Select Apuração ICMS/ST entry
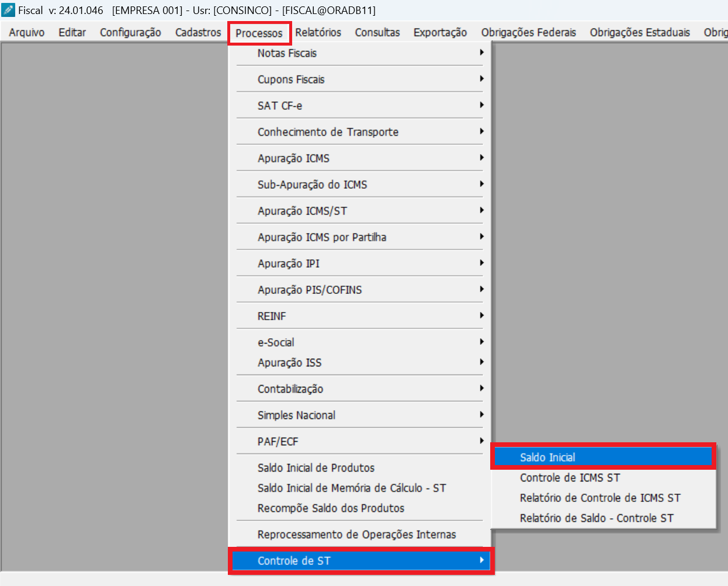 360,211
